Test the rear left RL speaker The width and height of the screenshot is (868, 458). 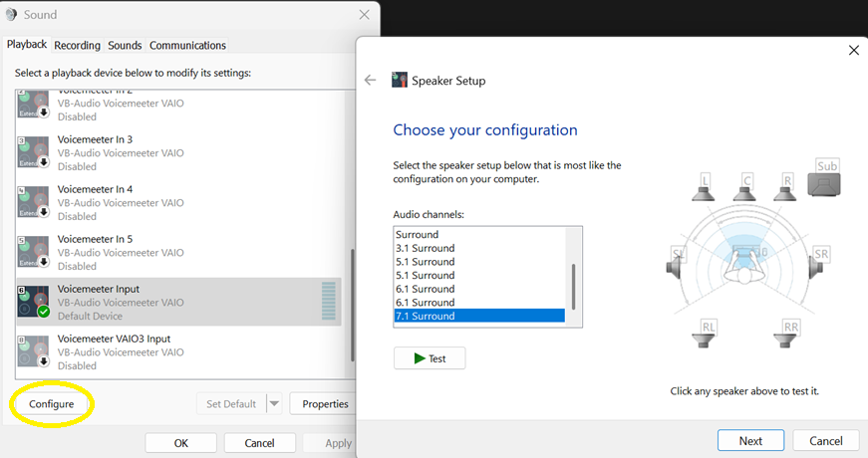point(705,334)
